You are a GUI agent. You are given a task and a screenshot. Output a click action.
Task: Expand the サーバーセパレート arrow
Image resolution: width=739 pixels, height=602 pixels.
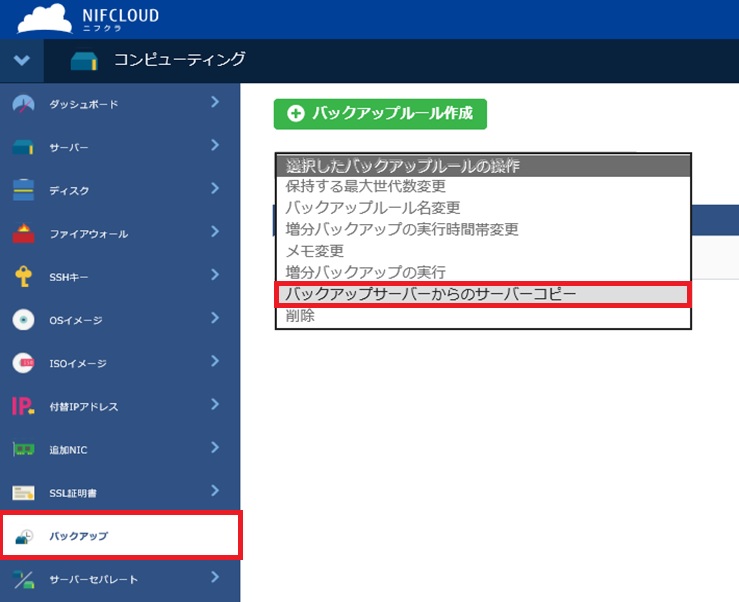tap(215, 577)
